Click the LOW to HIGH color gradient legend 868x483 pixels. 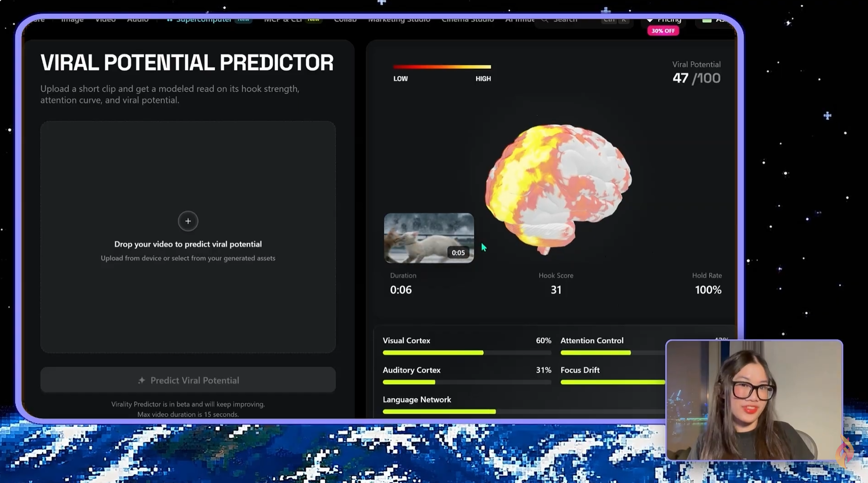pyautogui.click(x=442, y=67)
